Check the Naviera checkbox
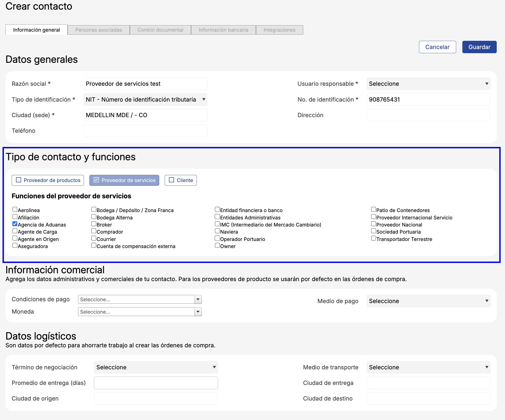Screen dimensions: 505x420 pos(217,231)
